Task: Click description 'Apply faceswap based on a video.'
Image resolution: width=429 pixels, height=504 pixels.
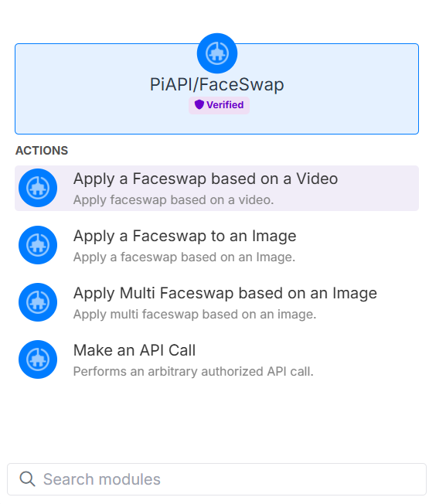Action: 173,200
